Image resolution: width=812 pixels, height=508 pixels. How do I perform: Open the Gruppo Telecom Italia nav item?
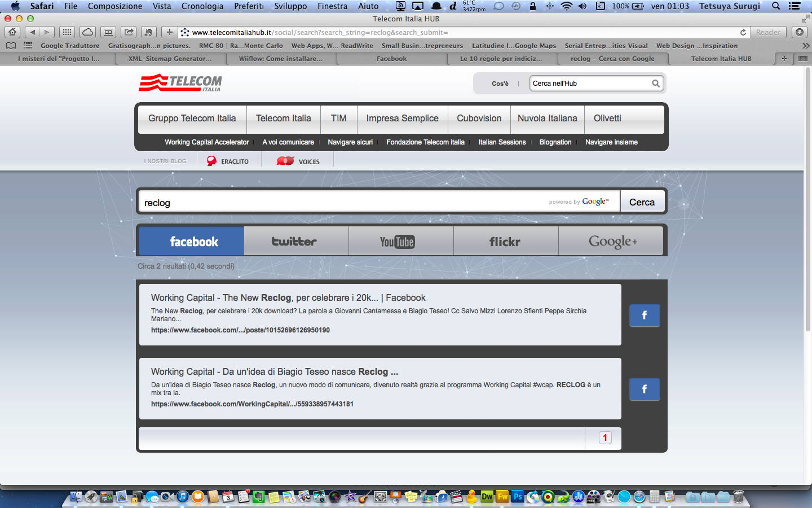(192, 118)
